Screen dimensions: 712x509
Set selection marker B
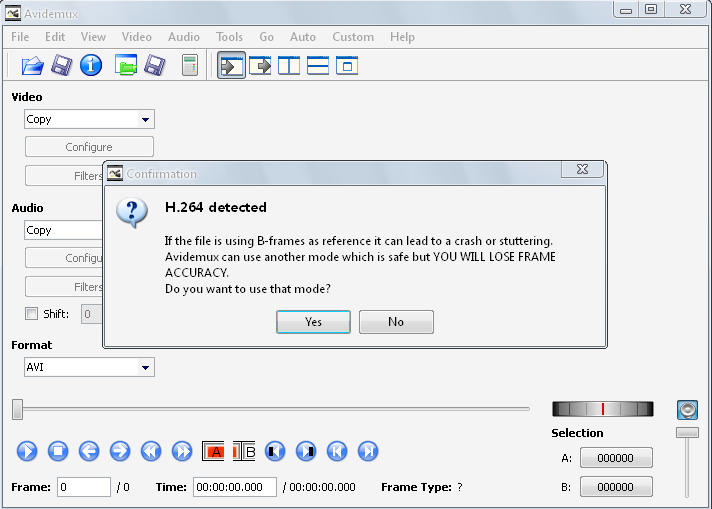click(244, 451)
